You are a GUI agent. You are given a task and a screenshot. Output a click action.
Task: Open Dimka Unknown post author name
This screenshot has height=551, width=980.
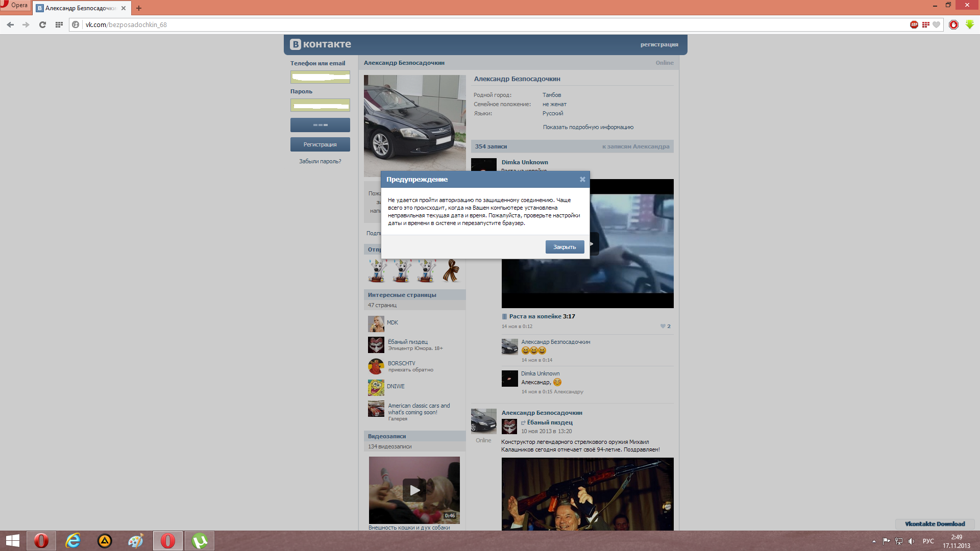(525, 162)
